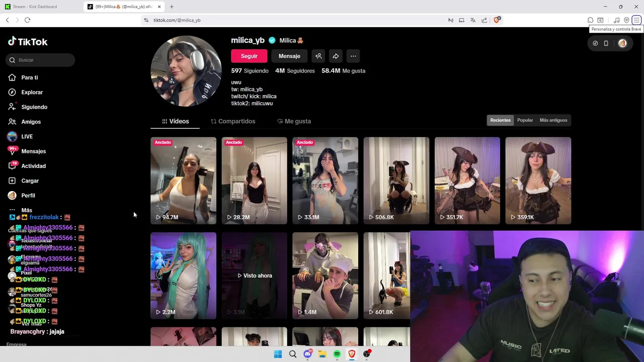This screenshot has width=644, height=362.
Task: Click the TikTok logo
Action: (x=28, y=42)
